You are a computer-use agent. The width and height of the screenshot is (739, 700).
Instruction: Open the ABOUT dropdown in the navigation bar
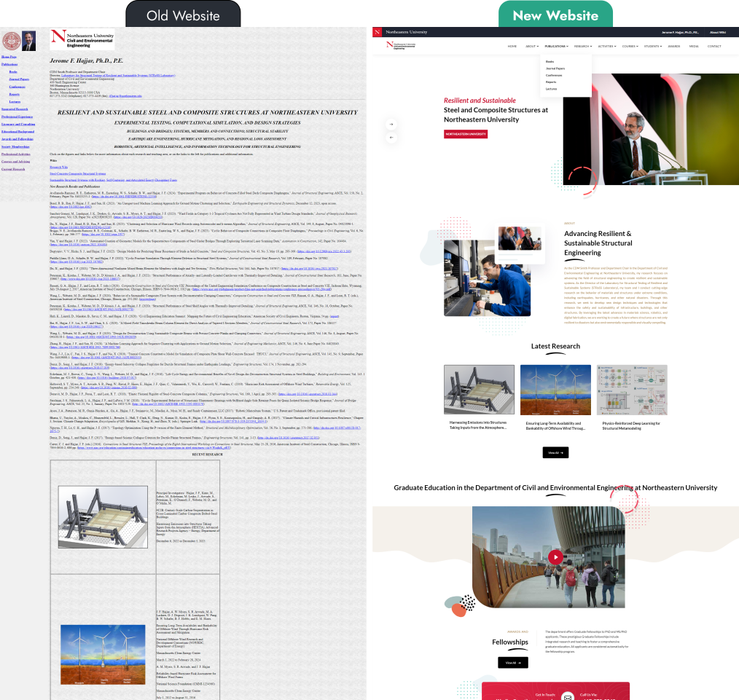coord(531,46)
